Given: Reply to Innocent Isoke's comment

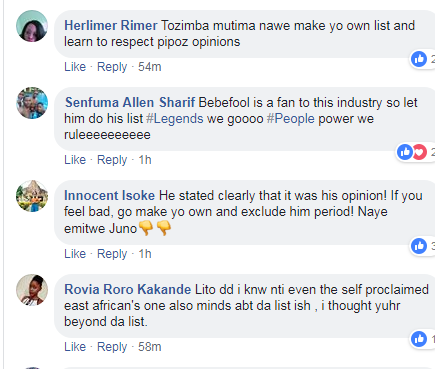Looking at the screenshot, I should tap(112, 254).
